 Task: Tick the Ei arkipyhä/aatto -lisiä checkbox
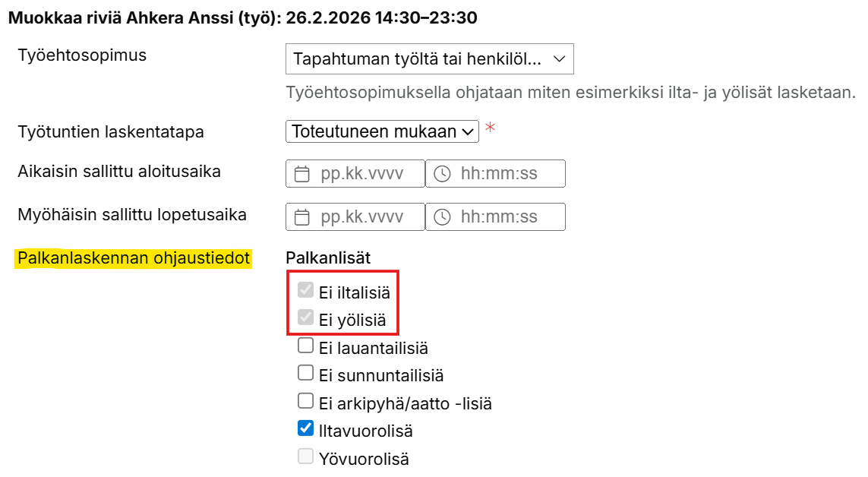coord(305,401)
